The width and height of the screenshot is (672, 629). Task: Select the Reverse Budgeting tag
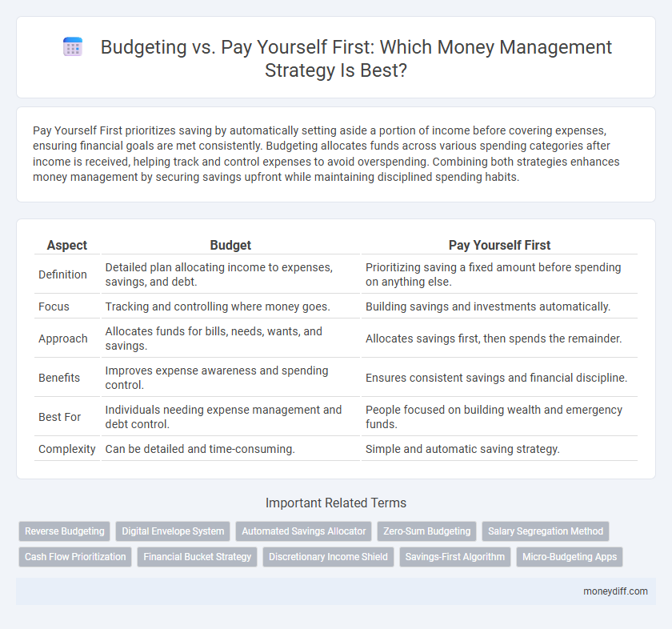coord(64,531)
